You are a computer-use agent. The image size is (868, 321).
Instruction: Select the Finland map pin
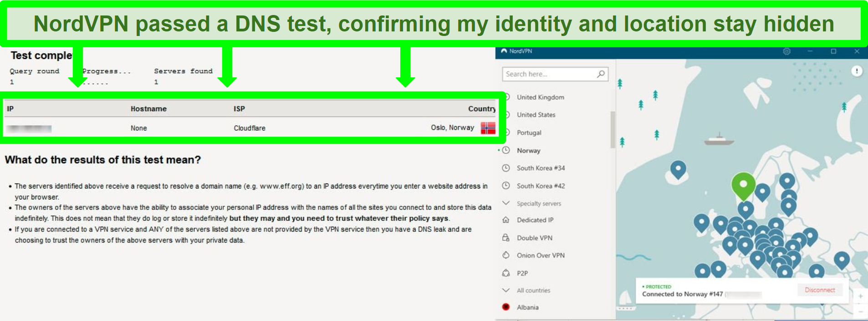(787, 181)
